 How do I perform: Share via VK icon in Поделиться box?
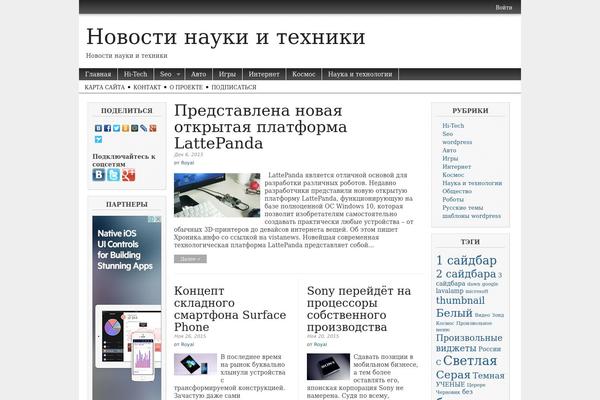pos(98,128)
